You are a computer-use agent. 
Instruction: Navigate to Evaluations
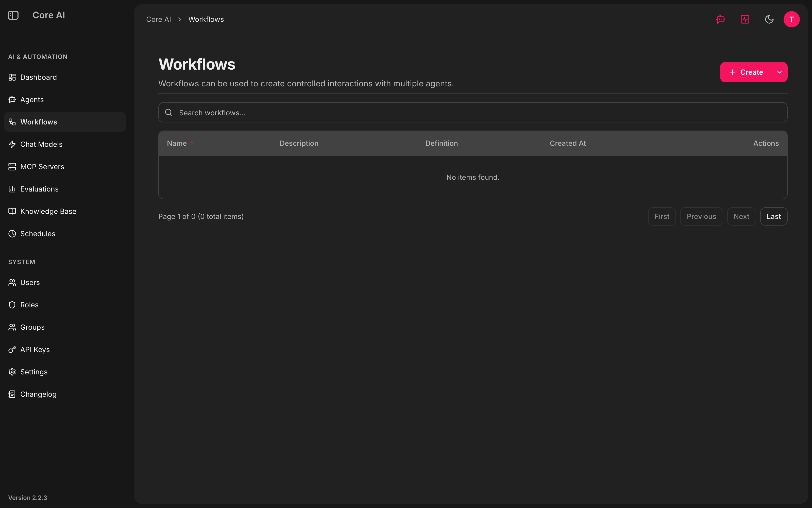pos(65,189)
